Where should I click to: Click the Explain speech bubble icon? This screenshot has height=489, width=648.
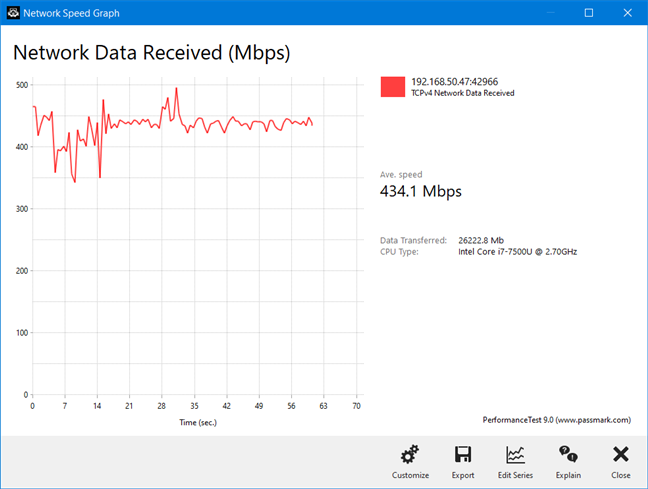(568, 454)
